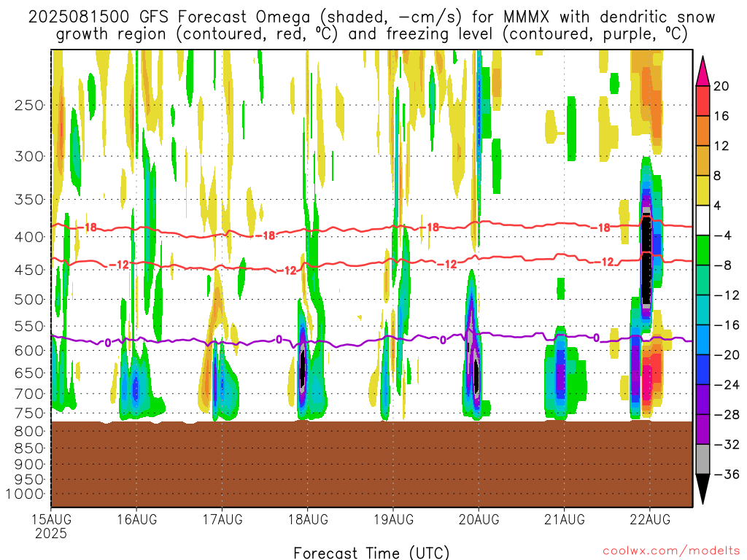This screenshot has height=560, width=747.
Task: Click the 17AUG time axis label
Action: 222,519
